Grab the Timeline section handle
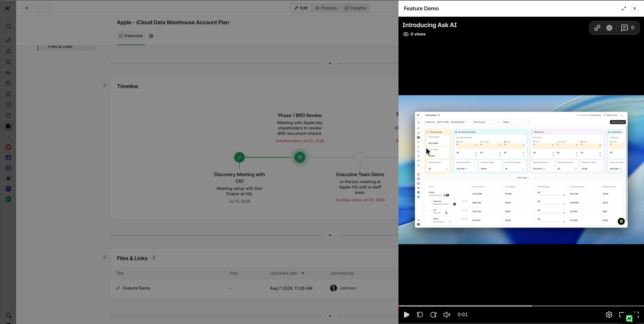The width and height of the screenshot is (644, 324). click(x=105, y=86)
